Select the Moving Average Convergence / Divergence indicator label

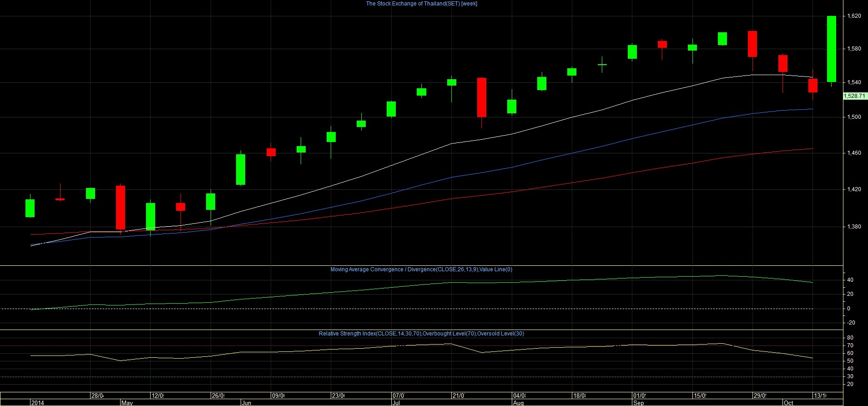pos(421,269)
